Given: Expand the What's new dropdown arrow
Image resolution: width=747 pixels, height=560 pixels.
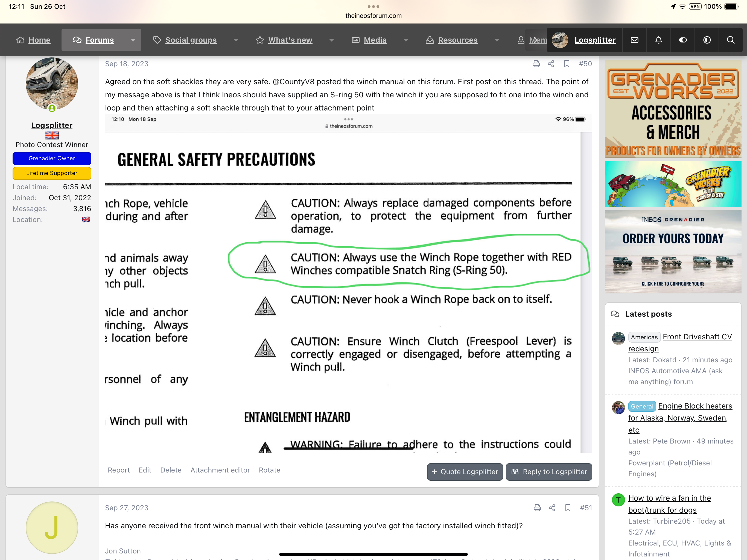Looking at the screenshot, I should (331, 40).
